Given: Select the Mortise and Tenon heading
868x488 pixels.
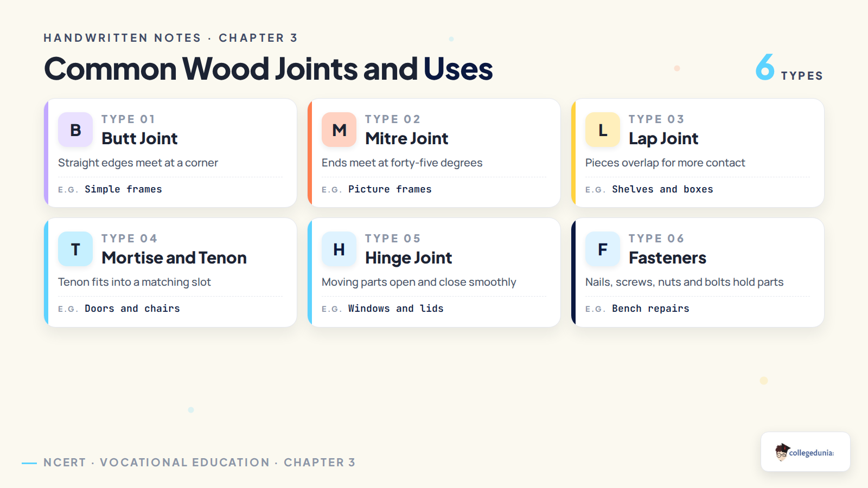Looking at the screenshot, I should [174, 258].
